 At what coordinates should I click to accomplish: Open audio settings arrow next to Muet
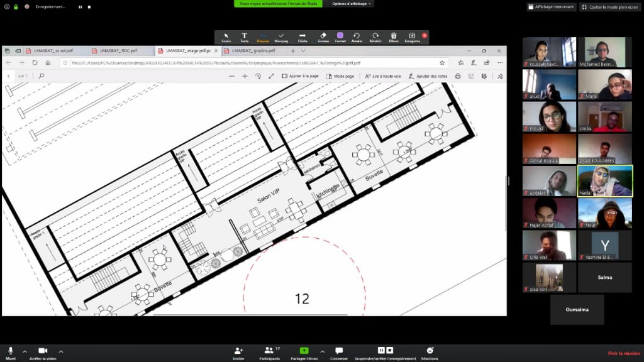coord(25,351)
